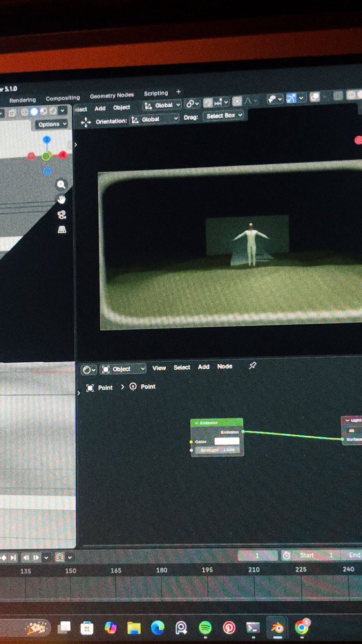Open the Select menu in the node editor
The width and height of the screenshot is (362, 644).
coord(182,368)
